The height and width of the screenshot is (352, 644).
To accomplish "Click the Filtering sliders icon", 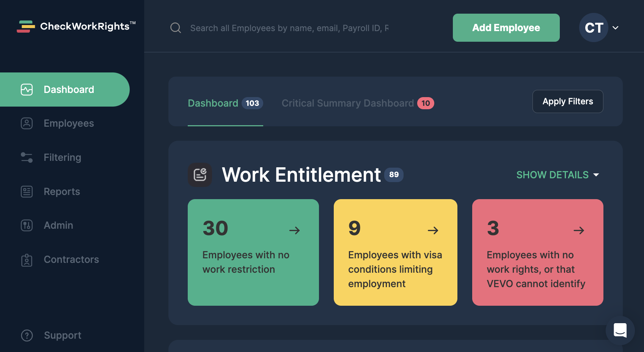I will click(x=27, y=157).
